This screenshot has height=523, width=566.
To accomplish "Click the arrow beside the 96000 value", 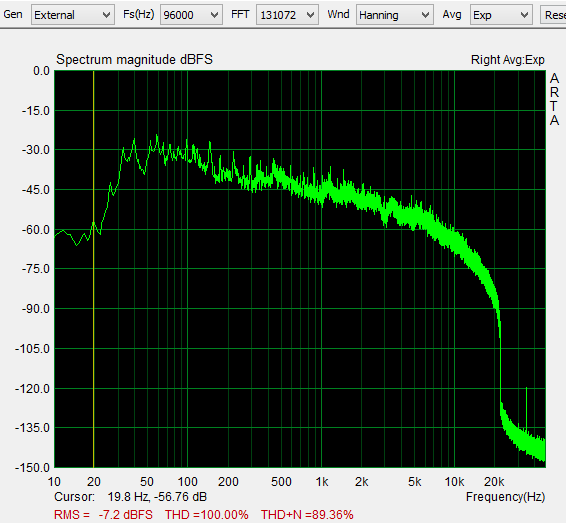I will (x=214, y=15).
